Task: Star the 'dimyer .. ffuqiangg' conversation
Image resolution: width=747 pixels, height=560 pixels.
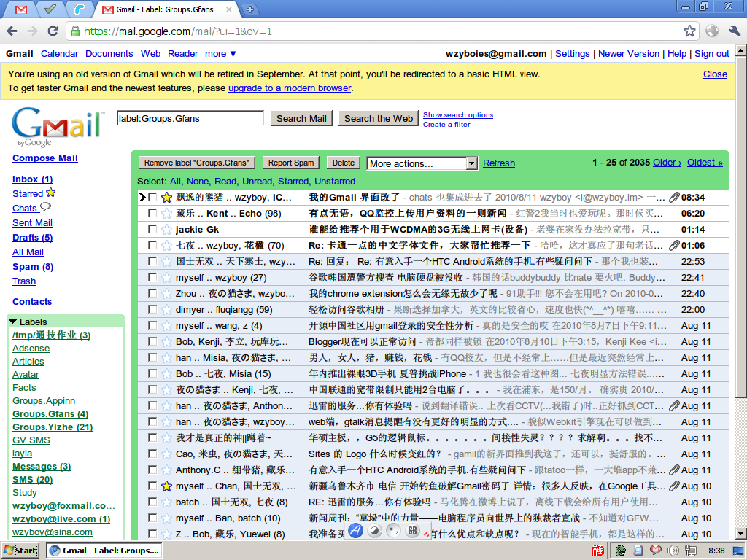Action: [166, 309]
